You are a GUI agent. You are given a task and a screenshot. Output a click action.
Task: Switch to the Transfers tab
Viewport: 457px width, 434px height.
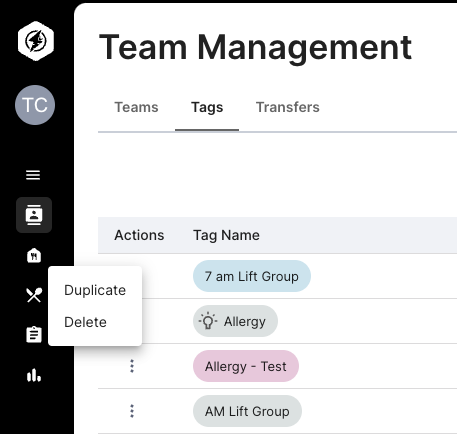(x=288, y=107)
